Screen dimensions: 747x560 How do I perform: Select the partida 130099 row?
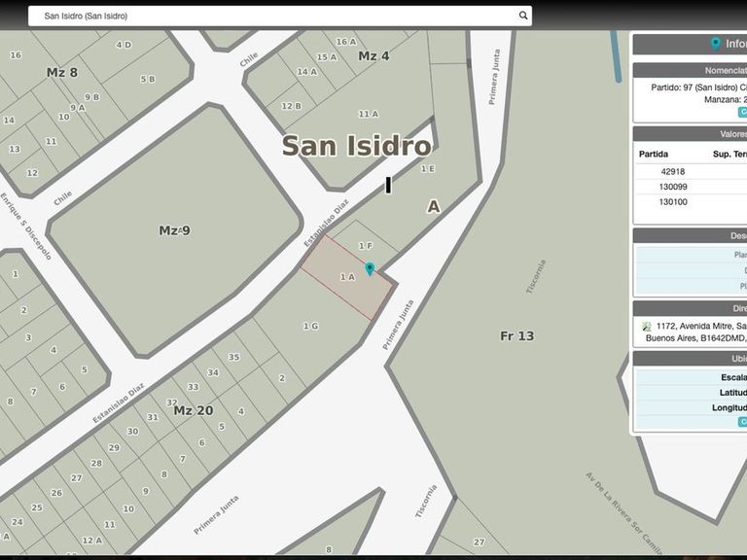[x=673, y=187]
